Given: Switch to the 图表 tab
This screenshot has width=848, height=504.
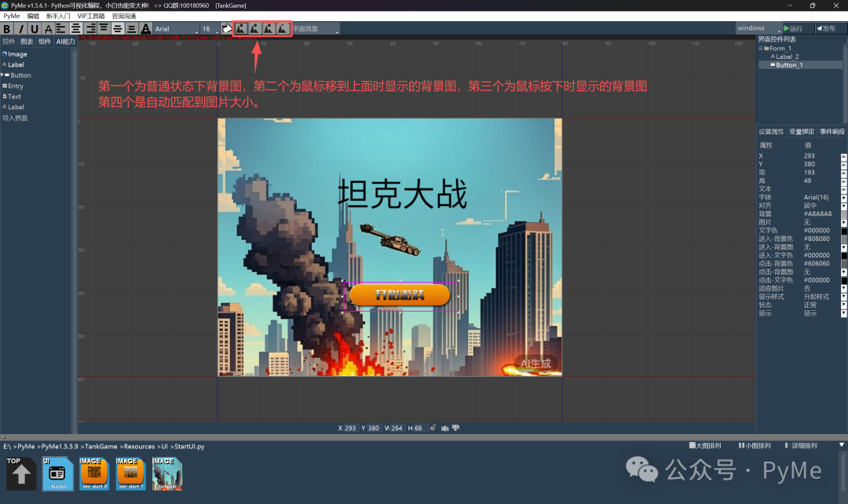Looking at the screenshot, I should [27, 42].
